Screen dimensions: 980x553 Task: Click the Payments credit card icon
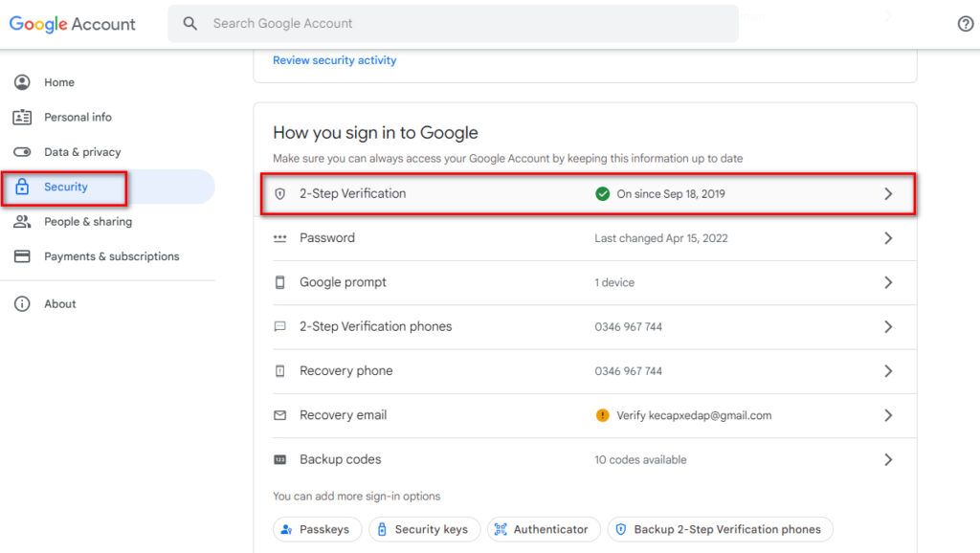(x=22, y=256)
